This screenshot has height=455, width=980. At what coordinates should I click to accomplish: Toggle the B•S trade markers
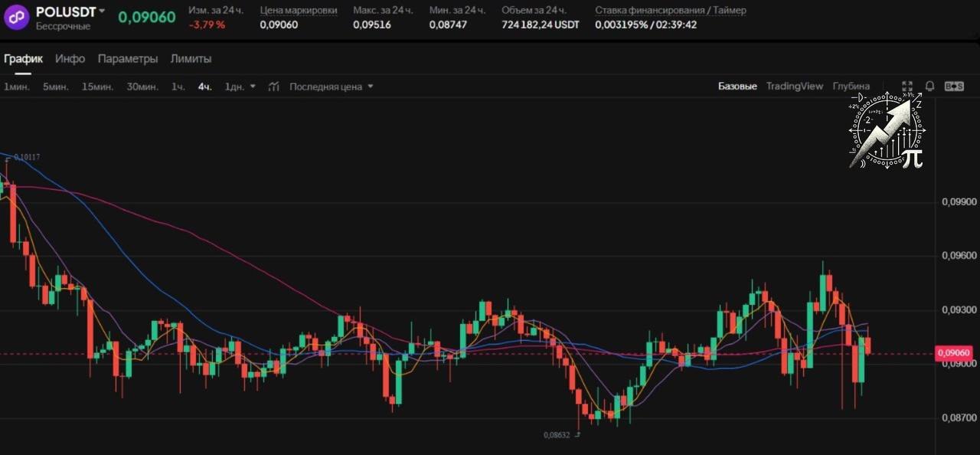(954, 87)
